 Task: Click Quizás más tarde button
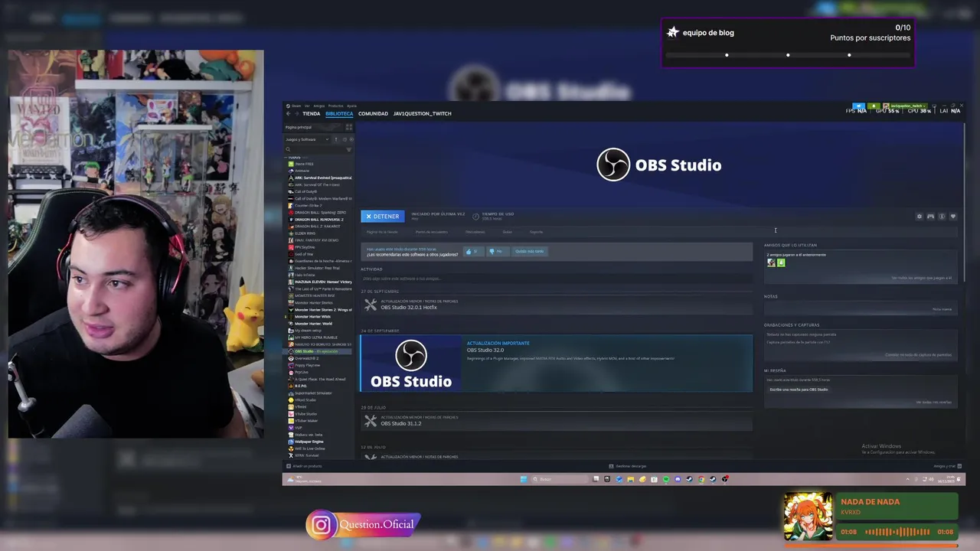529,251
